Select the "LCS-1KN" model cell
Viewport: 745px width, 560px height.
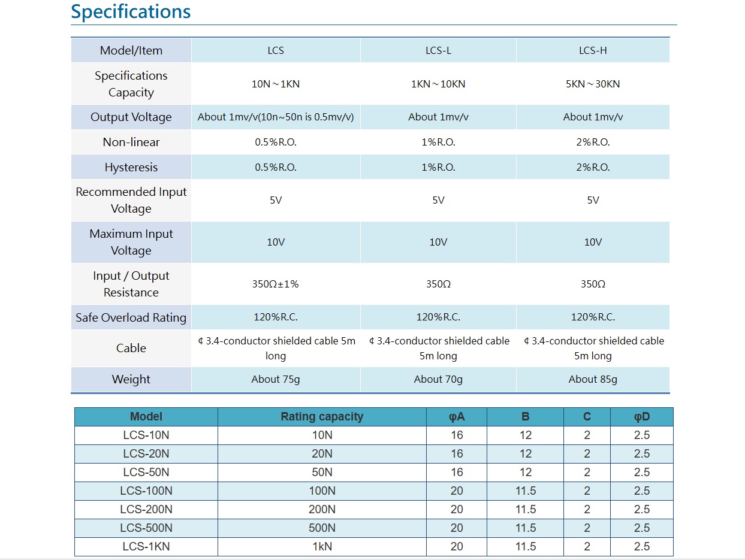(x=146, y=547)
